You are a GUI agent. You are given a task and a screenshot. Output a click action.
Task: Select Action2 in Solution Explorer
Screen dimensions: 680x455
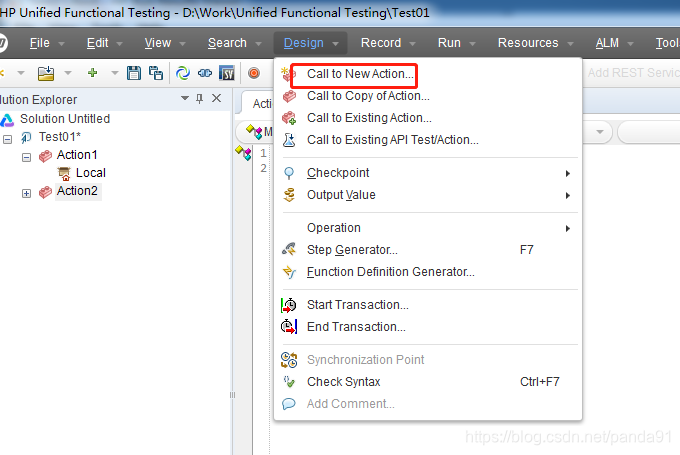(77, 191)
